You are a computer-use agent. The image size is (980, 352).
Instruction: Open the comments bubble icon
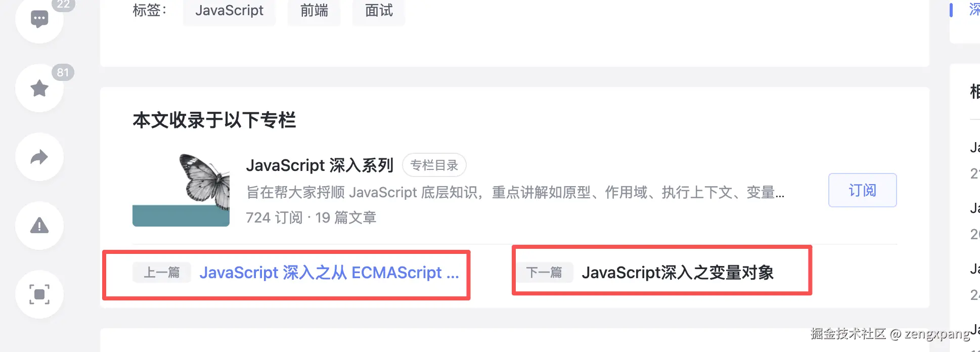[x=39, y=20]
